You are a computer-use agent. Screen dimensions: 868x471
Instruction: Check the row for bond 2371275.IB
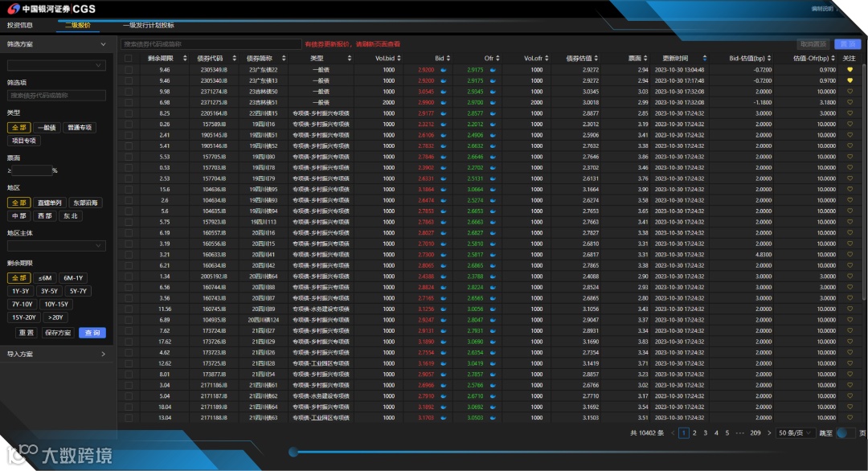(129, 102)
